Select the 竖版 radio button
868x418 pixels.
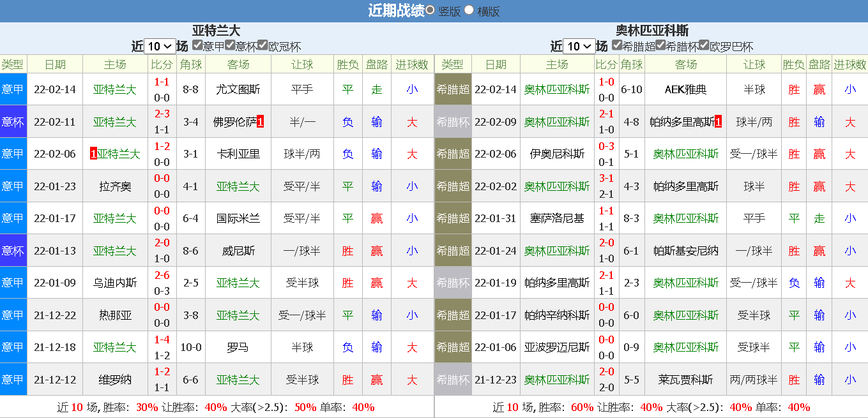tap(430, 10)
